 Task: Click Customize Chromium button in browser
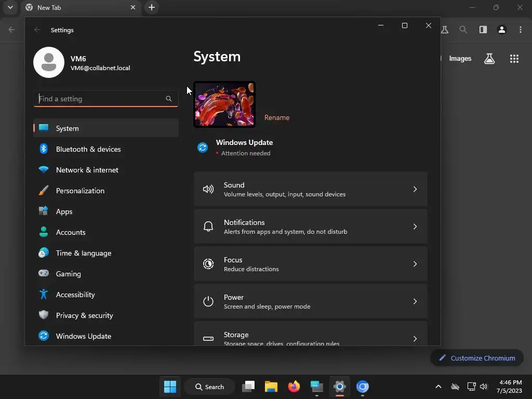click(477, 358)
